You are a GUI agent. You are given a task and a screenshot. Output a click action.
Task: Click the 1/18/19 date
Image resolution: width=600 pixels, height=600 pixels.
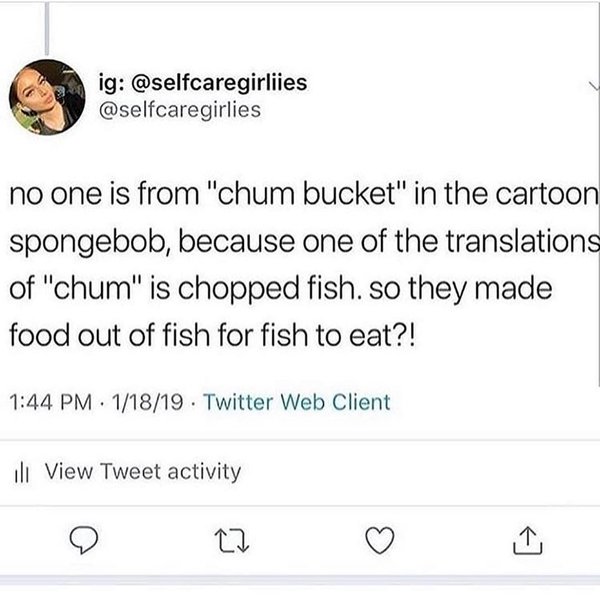[x=142, y=404]
